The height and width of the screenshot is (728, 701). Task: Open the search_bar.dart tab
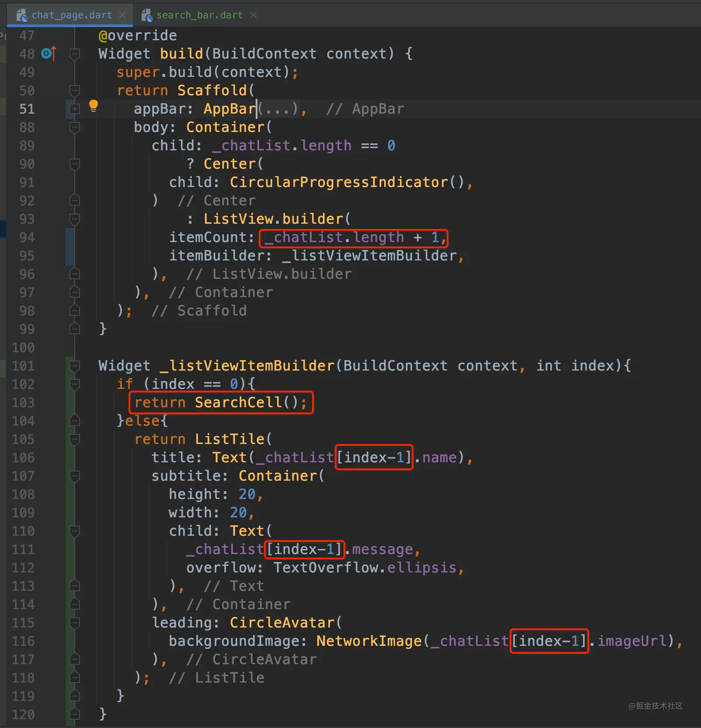pos(199,15)
